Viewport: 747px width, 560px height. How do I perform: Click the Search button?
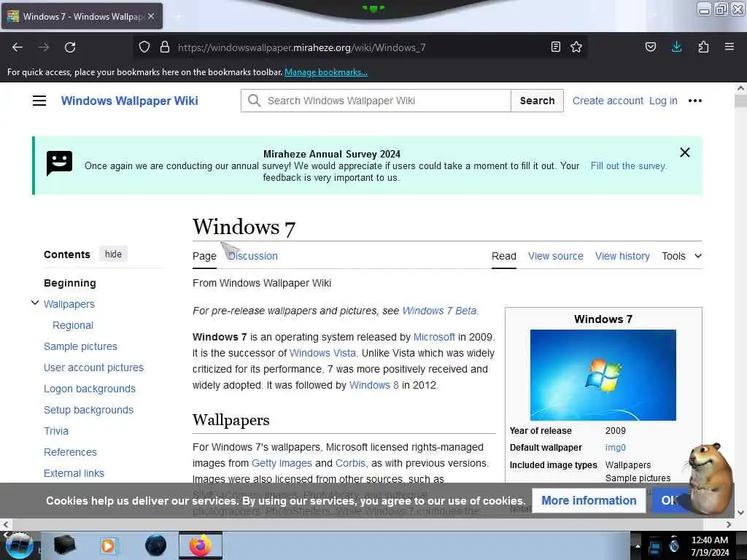537,101
